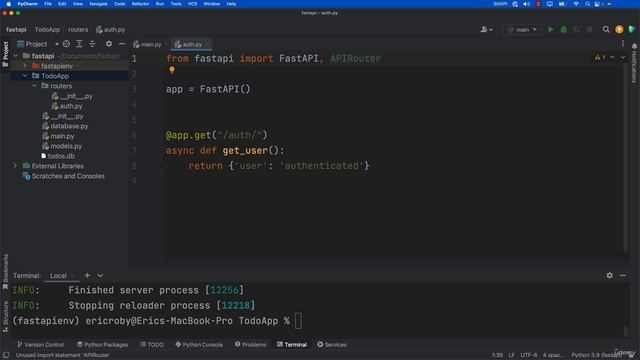This screenshot has width=640, height=360.
Task: Open macOS Spotlight search in menu bar
Action: pyautogui.click(x=587, y=4)
